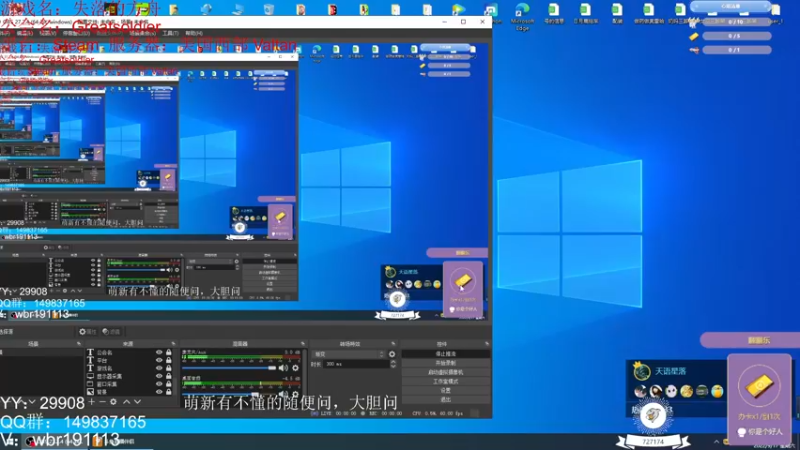800x450 pixels.
Task: Hide the 窗口采集 source with its eye icon
Action: pos(159,384)
